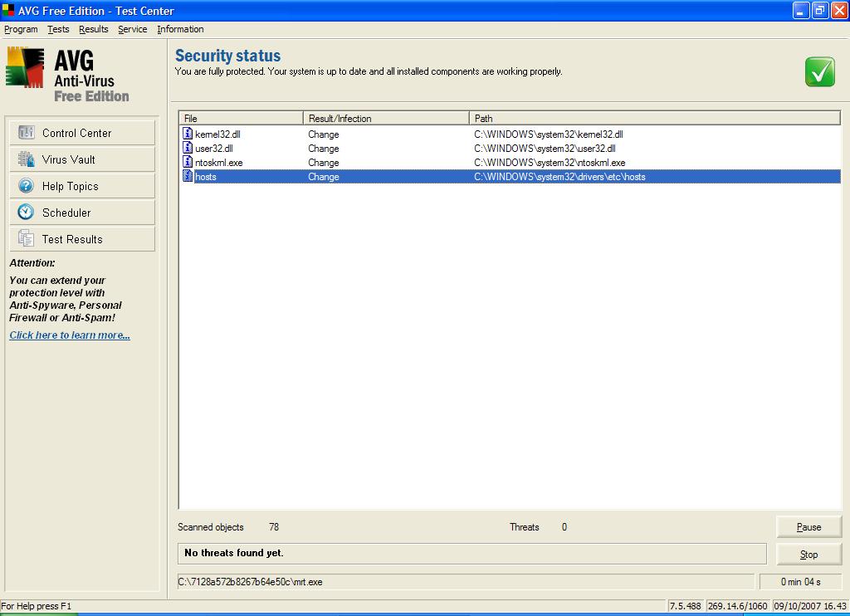Click the 'For Help press F1' status text

pos(37,606)
